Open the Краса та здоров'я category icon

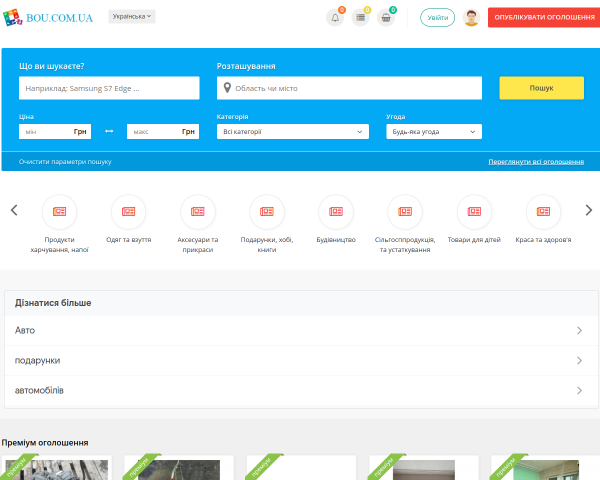[543, 212]
